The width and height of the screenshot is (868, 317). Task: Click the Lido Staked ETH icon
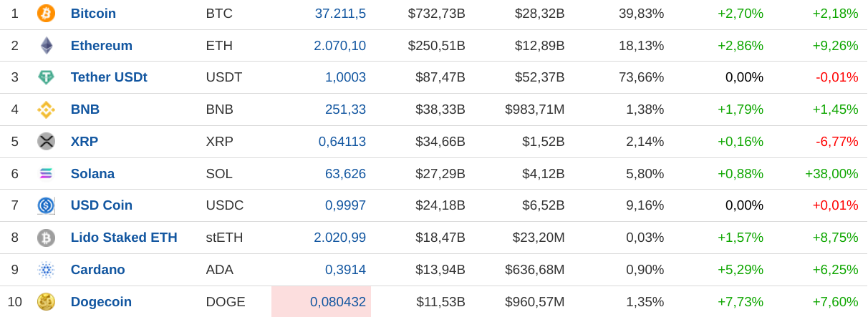46,238
